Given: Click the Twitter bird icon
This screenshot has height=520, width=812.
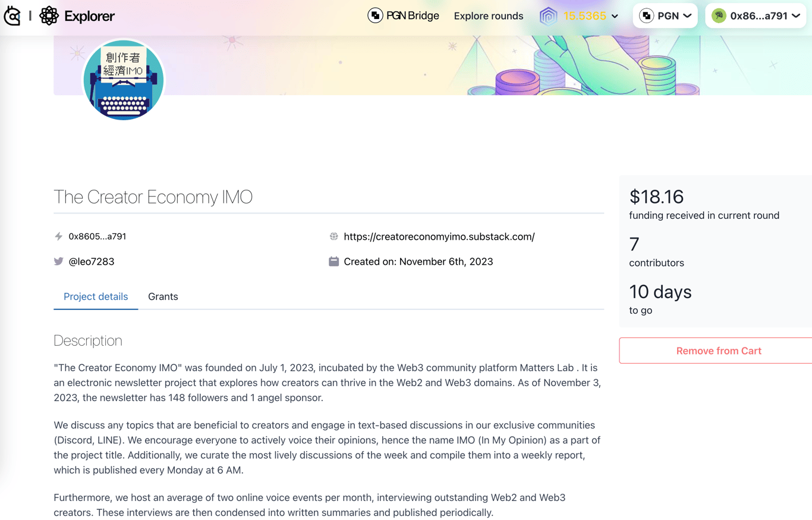Looking at the screenshot, I should (x=58, y=261).
